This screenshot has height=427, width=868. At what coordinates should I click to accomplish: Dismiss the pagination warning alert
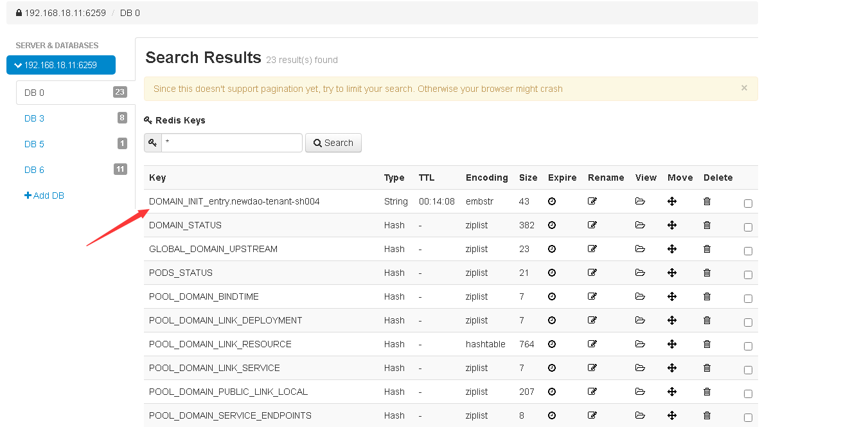[x=744, y=88]
